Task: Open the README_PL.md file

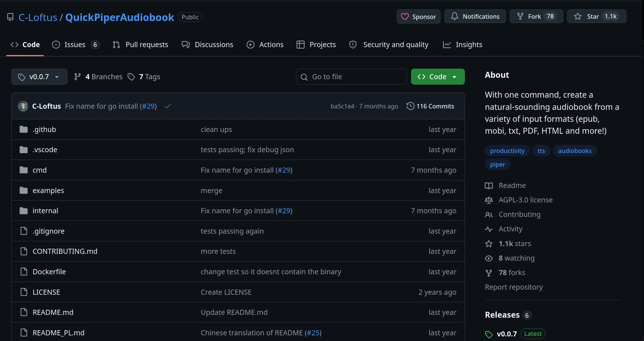Action: click(59, 333)
